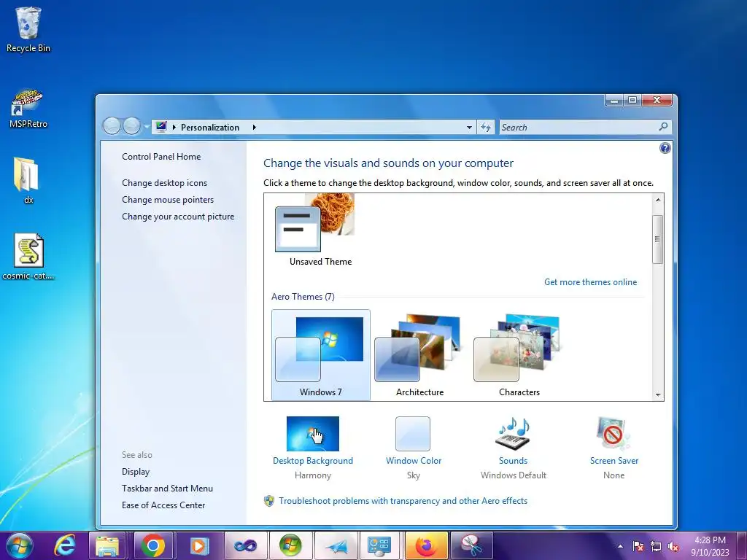Click Change mouse pointers link

click(x=168, y=200)
